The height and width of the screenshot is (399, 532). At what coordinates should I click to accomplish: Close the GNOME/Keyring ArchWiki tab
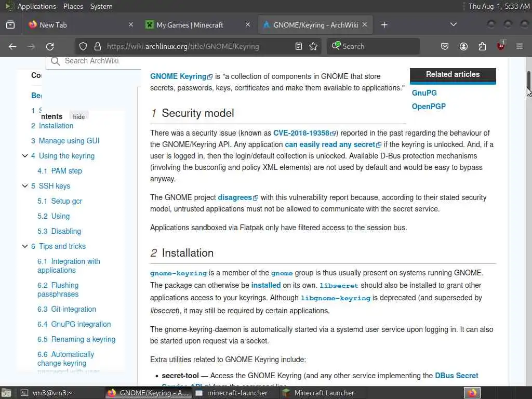click(x=365, y=25)
